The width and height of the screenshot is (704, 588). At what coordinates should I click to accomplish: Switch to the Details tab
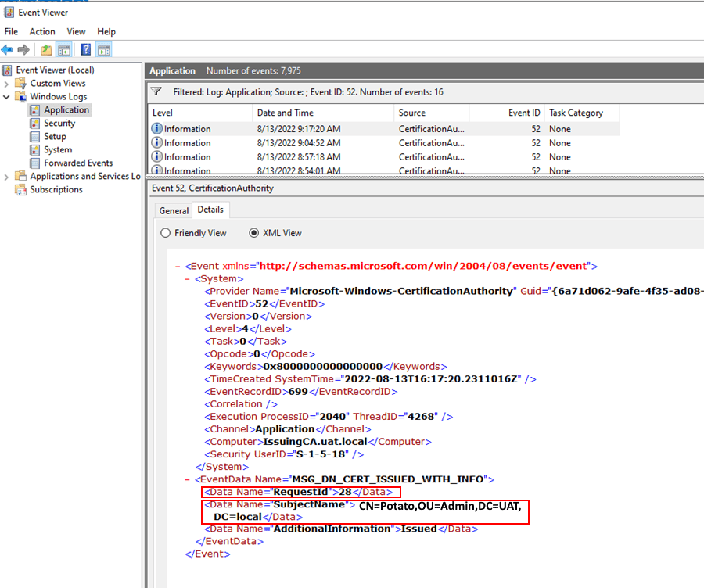click(210, 210)
